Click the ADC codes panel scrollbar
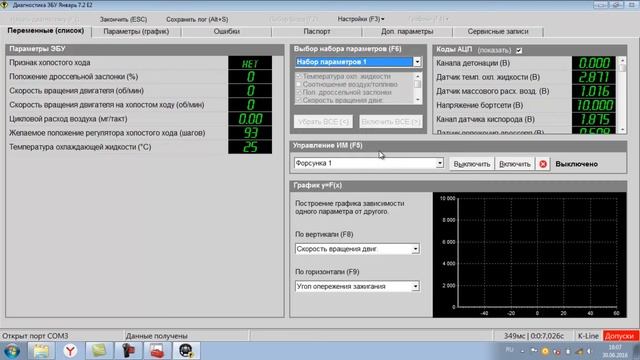The image size is (640, 360). click(x=622, y=95)
